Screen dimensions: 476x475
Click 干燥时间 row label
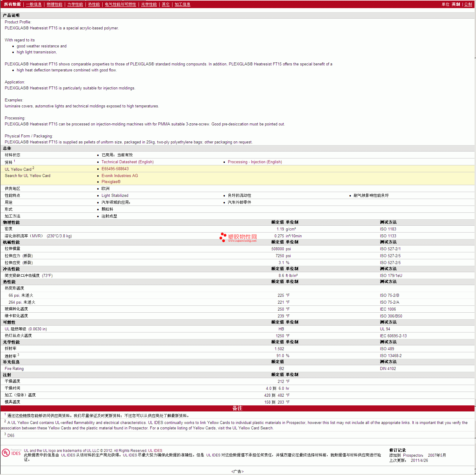tap(12, 388)
